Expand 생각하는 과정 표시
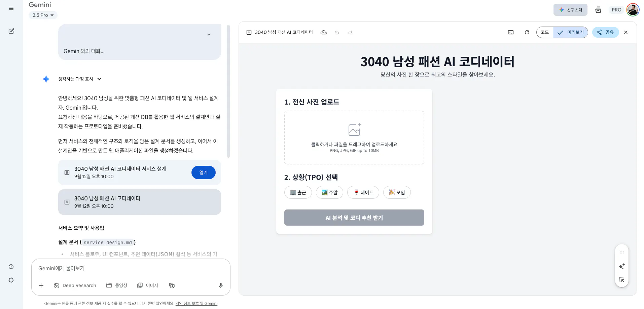The width and height of the screenshot is (644, 309). point(80,79)
